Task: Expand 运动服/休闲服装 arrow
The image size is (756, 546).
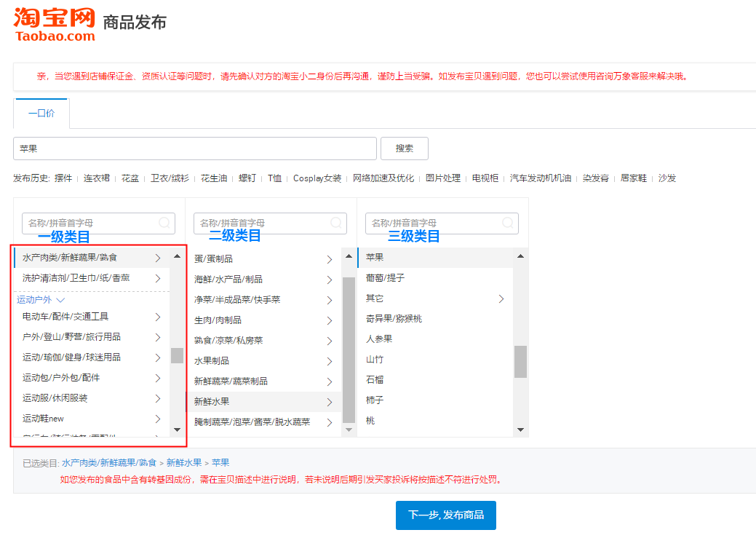Action: point(158,398)
